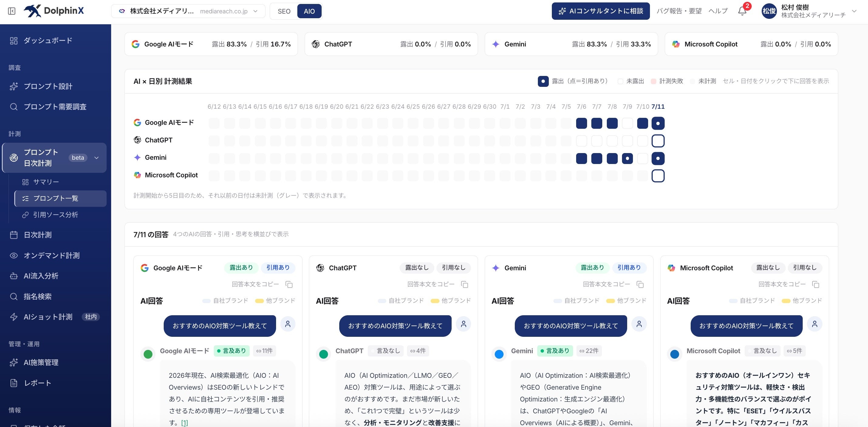Copy the ChatGPT answer text icon

[464, 285]
